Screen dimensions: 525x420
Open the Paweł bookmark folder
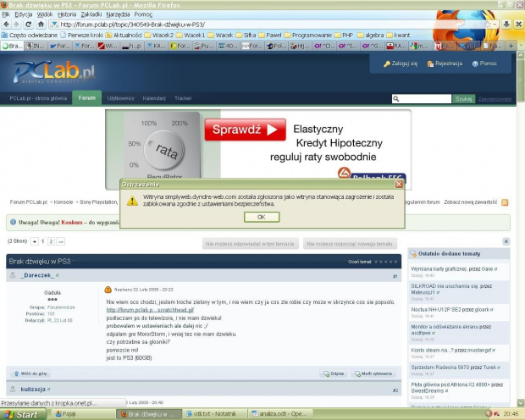(270, 36)
